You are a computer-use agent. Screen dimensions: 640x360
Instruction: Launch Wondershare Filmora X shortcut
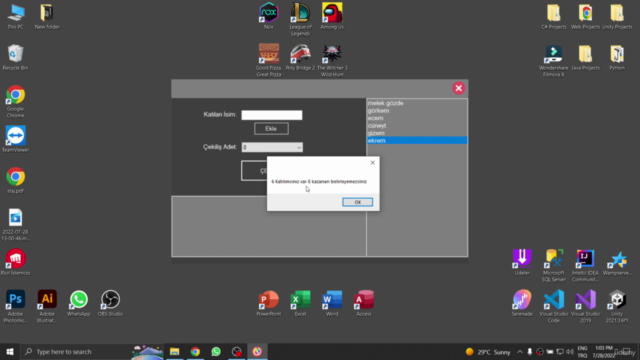coord(553,60)
